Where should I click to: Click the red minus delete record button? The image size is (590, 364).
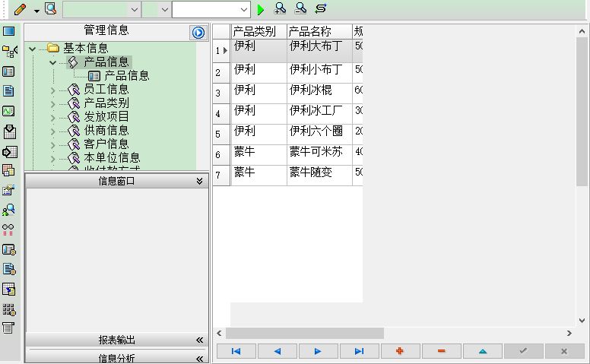(x=442, y=351)
